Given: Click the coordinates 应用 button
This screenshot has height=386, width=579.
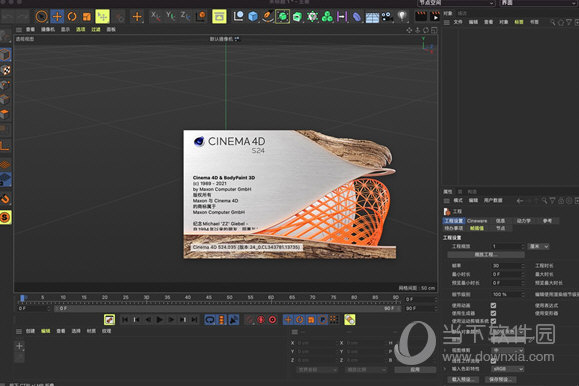Looking at the screenshot, I should tap(415, 370).
